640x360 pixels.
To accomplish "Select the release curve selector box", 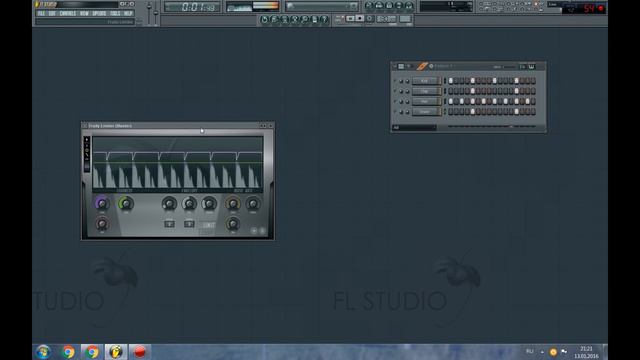I will pyautogui.click(x=189, y=224).
